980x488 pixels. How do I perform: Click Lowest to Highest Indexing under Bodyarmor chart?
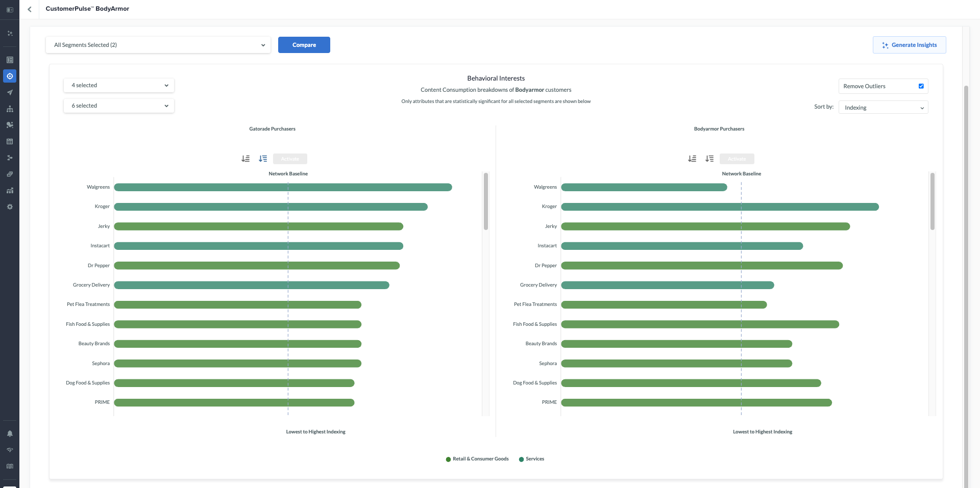[x=763, y=432]
